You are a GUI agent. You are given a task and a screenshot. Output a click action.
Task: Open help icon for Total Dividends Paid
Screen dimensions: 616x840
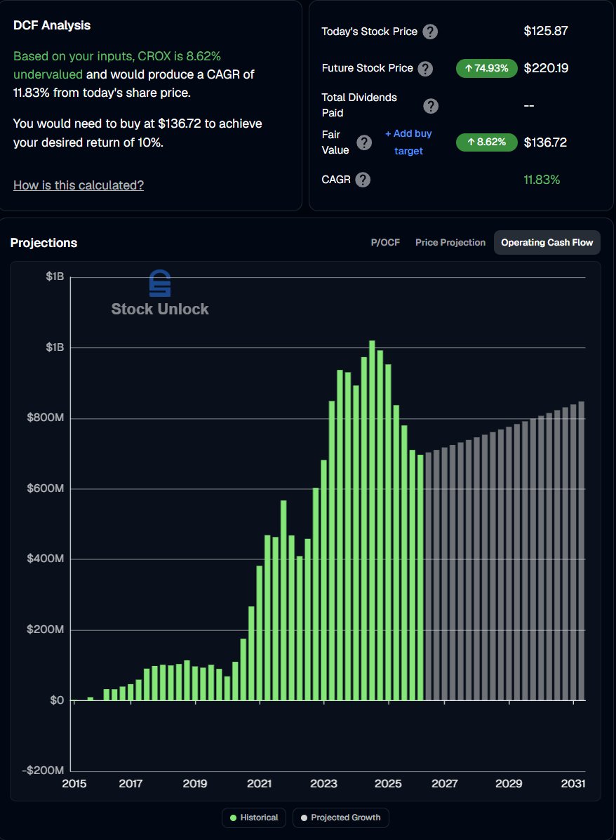(431, 105)
